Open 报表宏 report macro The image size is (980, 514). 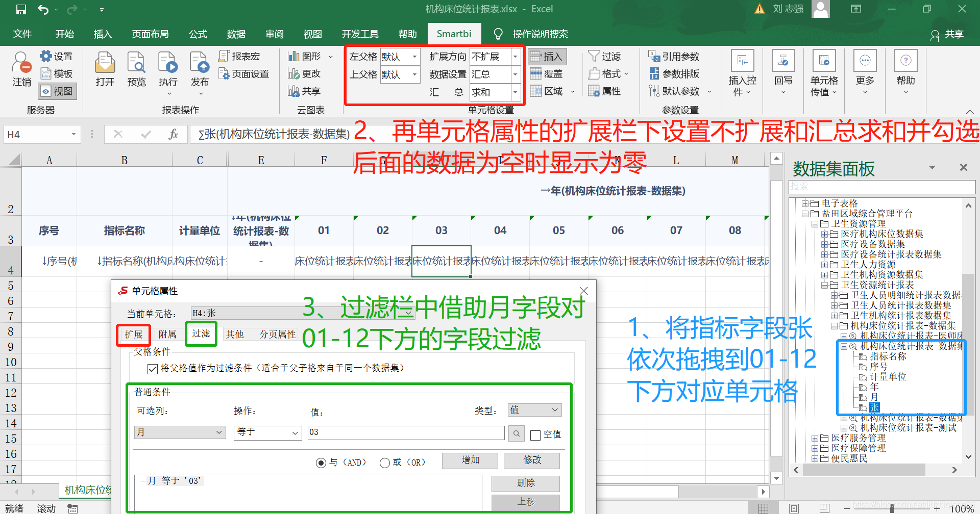click(x=239, y=56)
